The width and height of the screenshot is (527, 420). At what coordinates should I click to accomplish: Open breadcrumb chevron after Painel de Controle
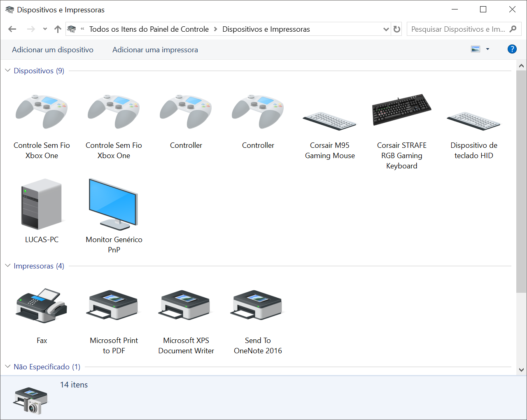coord(215,29)
